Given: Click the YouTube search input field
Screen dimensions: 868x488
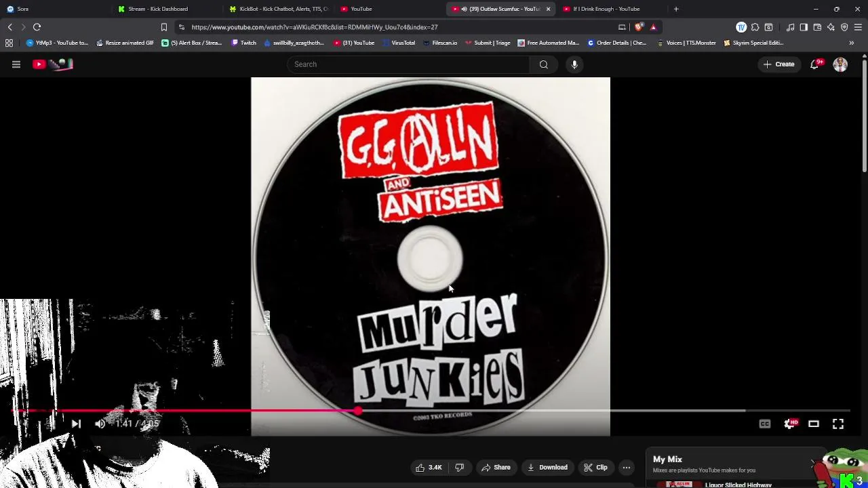Looking at the screenshot, I should (409, 64).
